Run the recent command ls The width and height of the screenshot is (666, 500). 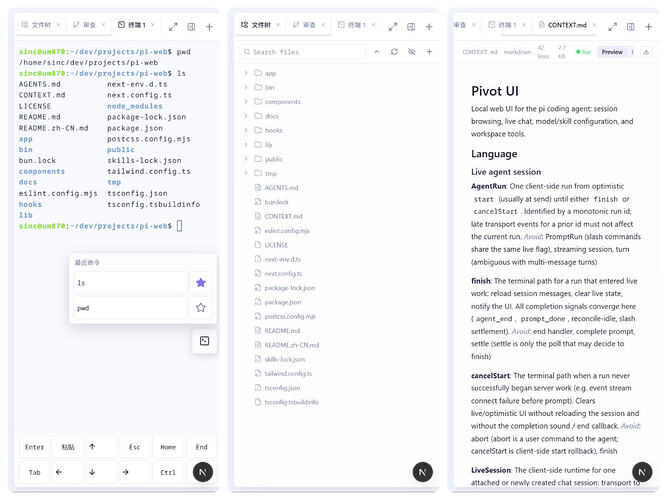click(x=130, y=282)
